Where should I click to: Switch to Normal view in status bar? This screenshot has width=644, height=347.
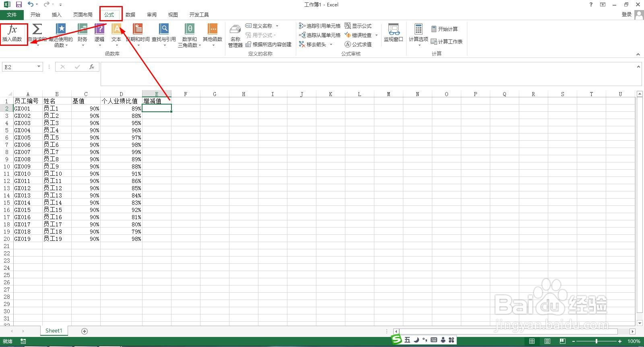coord(532,341)
